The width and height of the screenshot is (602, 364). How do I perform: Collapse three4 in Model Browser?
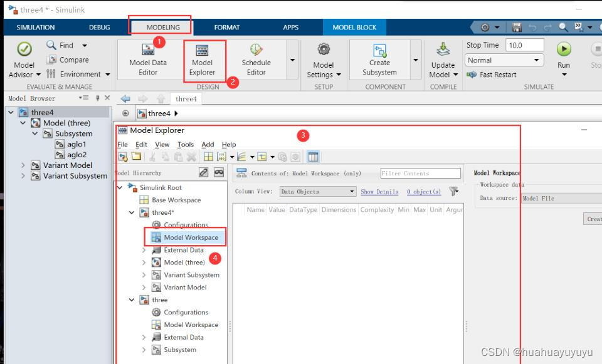11,112
